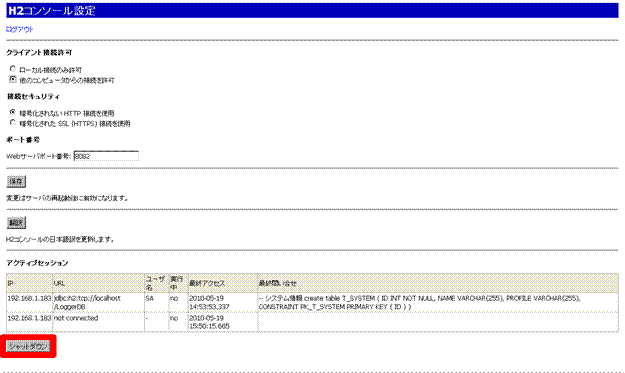This screenshot has height=373, width=625.
Task: Click the URL column header
Action: point(98,283)
